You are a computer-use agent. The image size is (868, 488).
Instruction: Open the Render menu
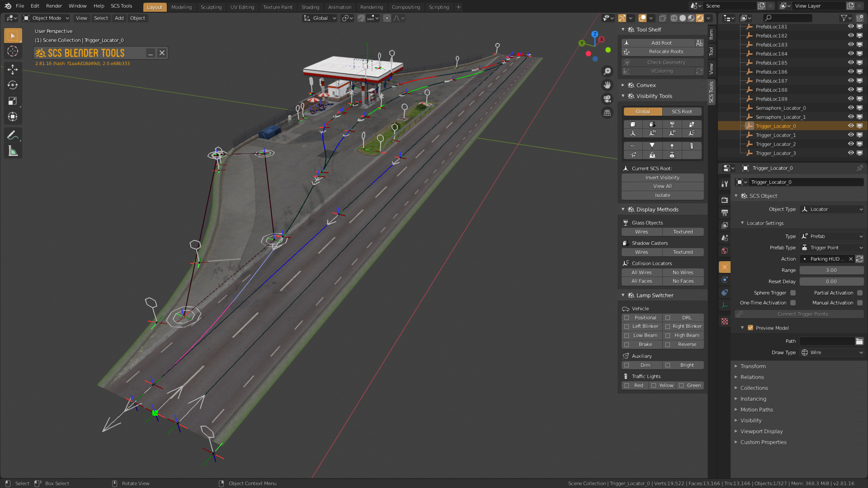(54, 6)
